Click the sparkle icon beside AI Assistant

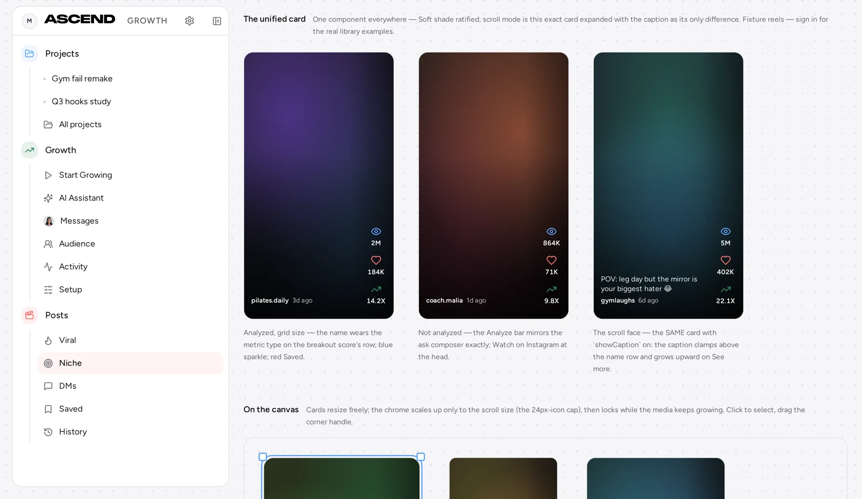(x=48, y=198)
